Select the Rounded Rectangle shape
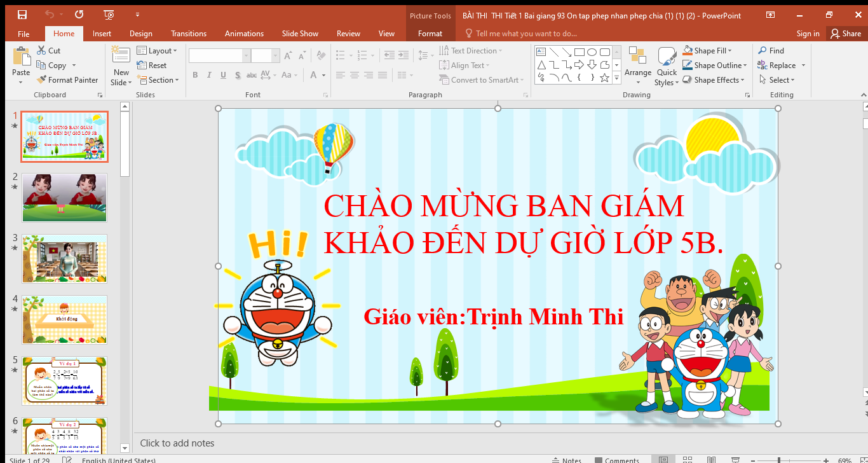The width and height of the screenshot is (868, 463). tap(605, 52)
